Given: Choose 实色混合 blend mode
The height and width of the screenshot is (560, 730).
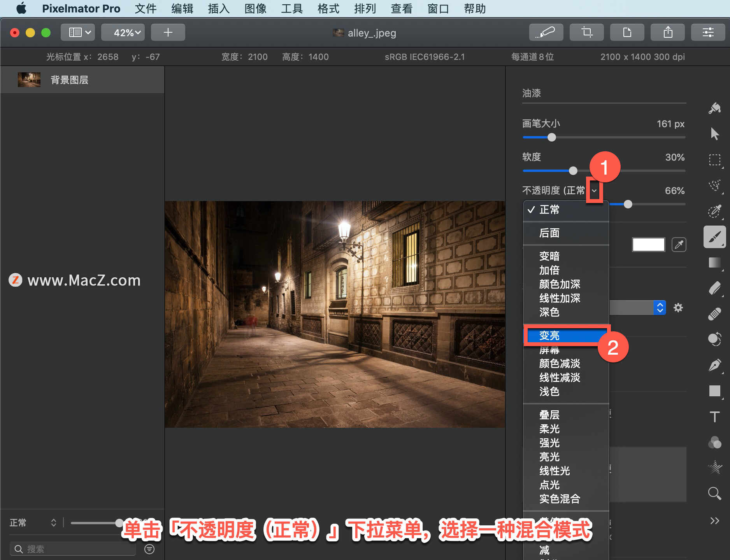Looking at the screenshot, I should coord(566,499).
